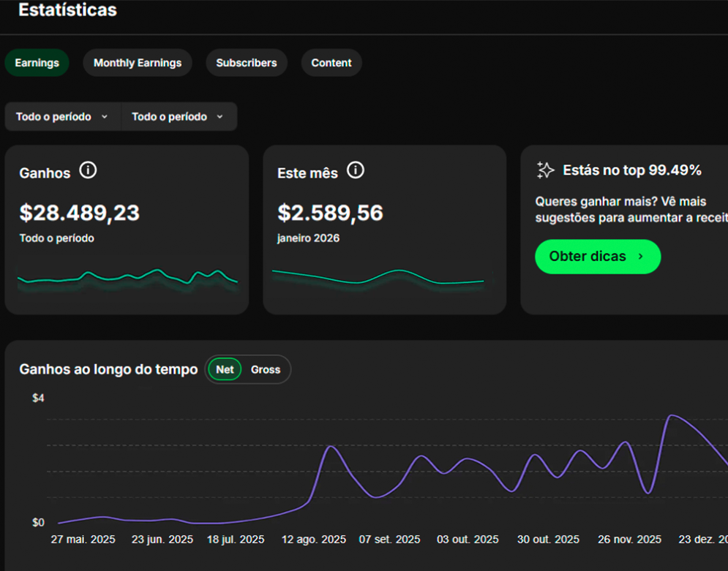The width and height of the screenshot is (728, 571).
Task: Open the Subscribers tab
Action: [x=247, y=63]
